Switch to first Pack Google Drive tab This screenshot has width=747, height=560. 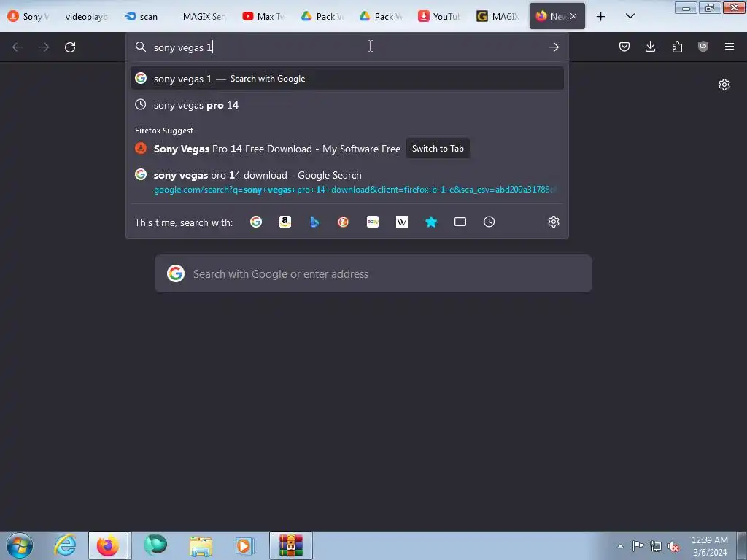click(x=322, y=17)
